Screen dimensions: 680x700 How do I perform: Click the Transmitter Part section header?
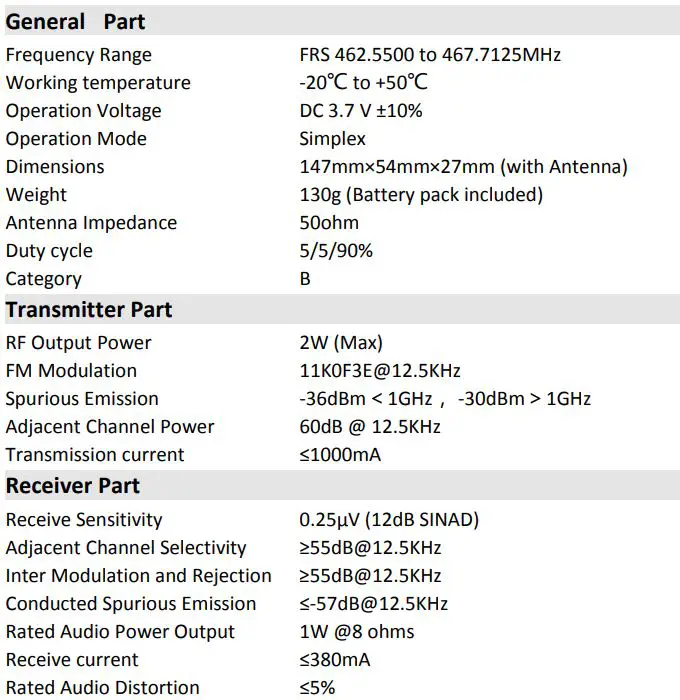tap(88, 310)
